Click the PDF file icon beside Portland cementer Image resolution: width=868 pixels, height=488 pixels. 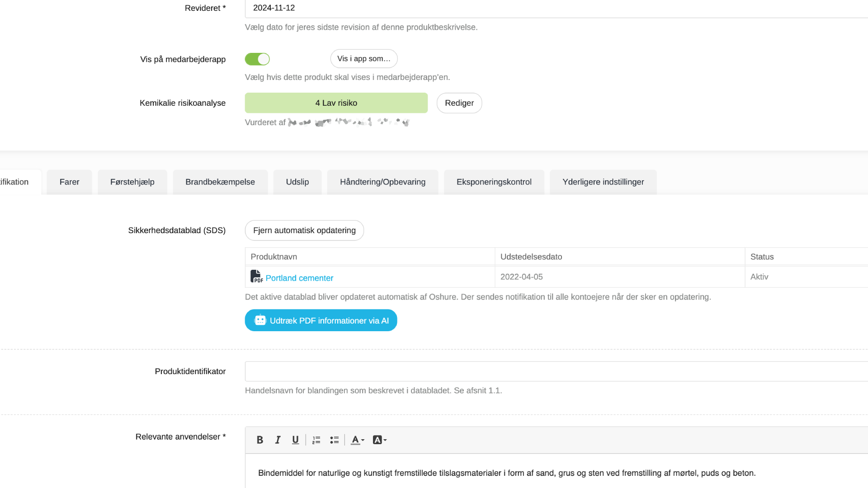[256, 277]
